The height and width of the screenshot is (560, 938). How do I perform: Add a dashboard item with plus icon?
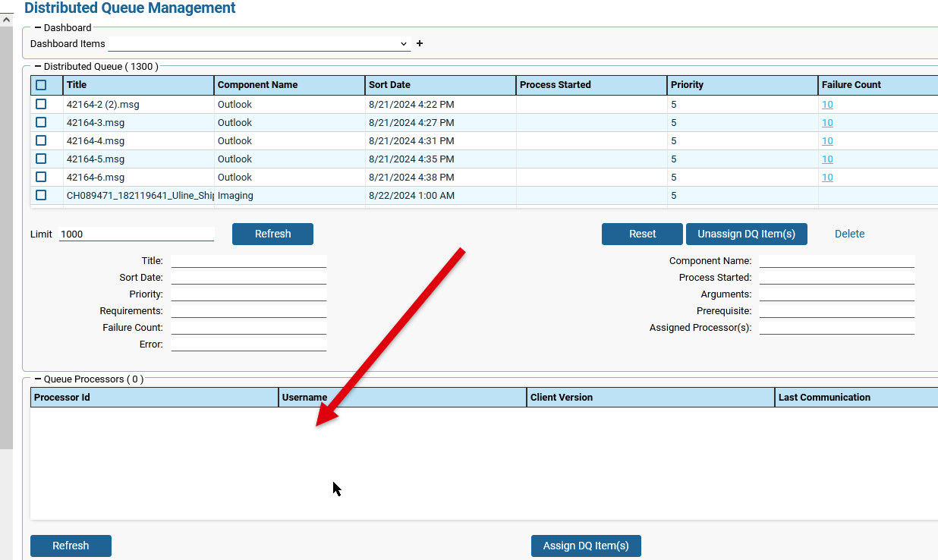(x=420, y=44)
